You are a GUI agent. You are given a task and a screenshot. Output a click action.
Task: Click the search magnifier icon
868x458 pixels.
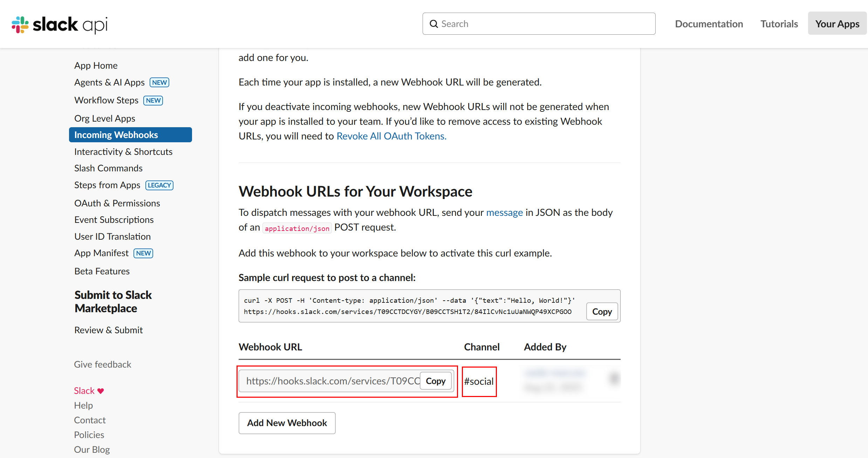click(x=433, y=23)
